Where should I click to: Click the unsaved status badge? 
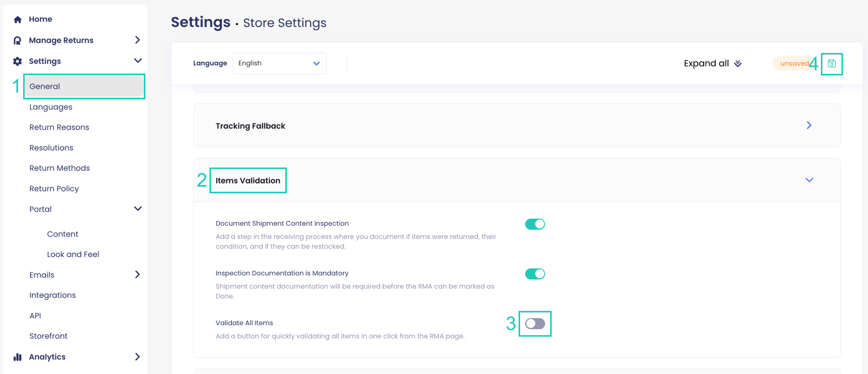pyautogui.click(x=794, y=63)
